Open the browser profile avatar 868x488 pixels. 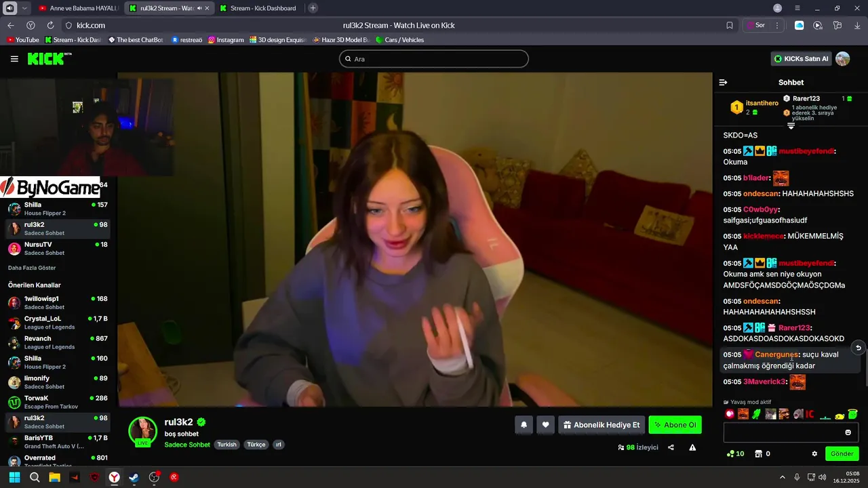point(777,8)
